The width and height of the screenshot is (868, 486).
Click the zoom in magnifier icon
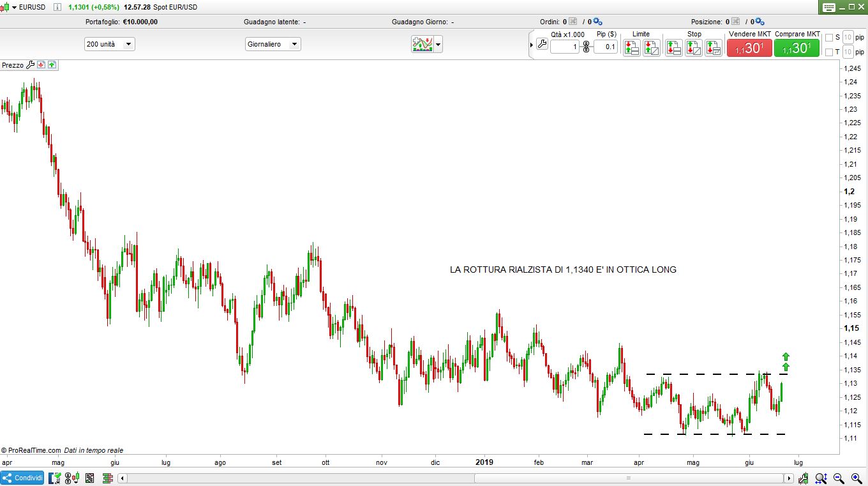(x=855, y=478)
